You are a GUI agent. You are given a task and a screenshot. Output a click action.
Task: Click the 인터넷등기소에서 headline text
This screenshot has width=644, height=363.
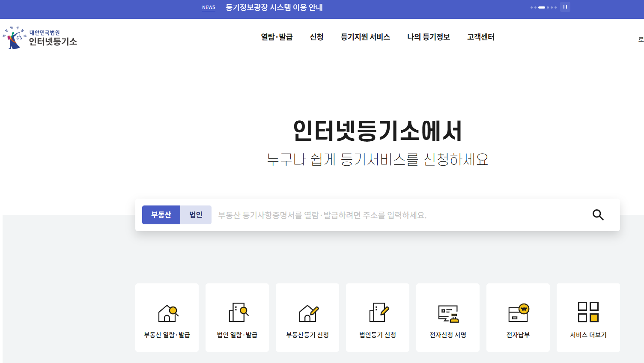(378, 131)
